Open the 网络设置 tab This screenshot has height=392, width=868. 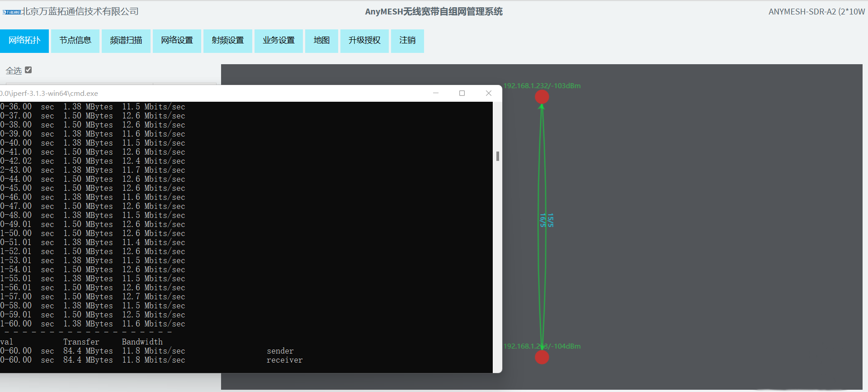click(x=177, y=41)
